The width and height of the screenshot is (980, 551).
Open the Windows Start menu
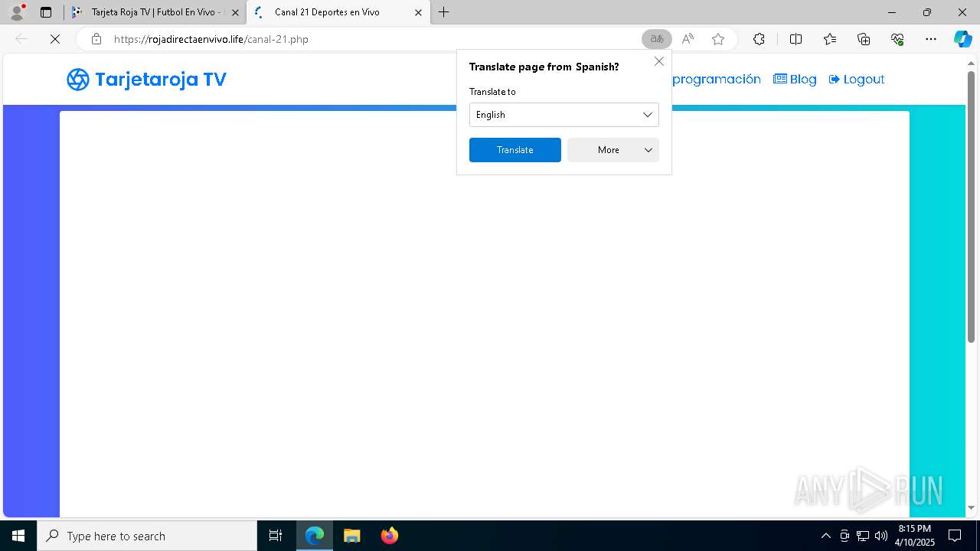pyautogui.click(x=18, y=536)
